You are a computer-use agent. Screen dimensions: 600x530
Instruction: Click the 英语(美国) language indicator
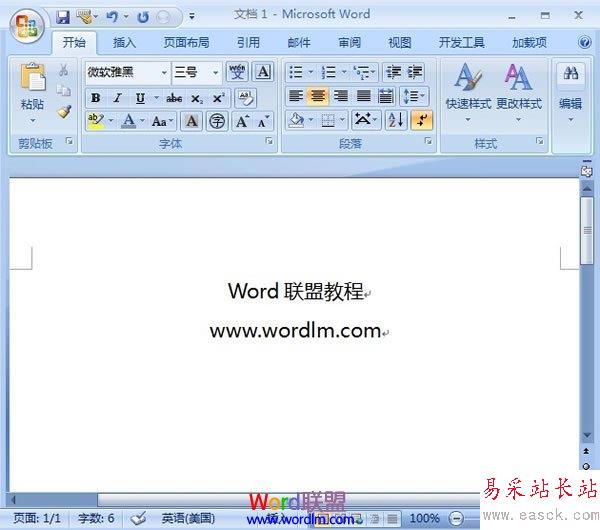point(188,518)
